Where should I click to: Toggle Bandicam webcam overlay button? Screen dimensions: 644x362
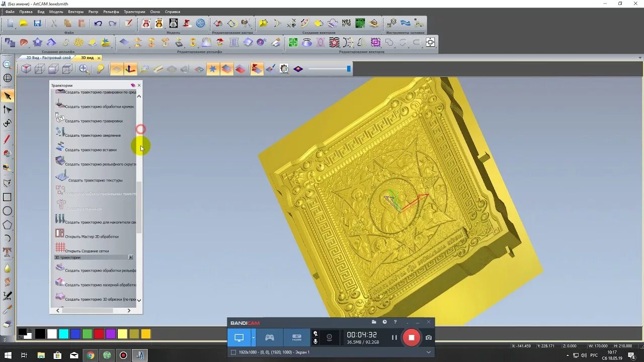[x=329, y=337]
